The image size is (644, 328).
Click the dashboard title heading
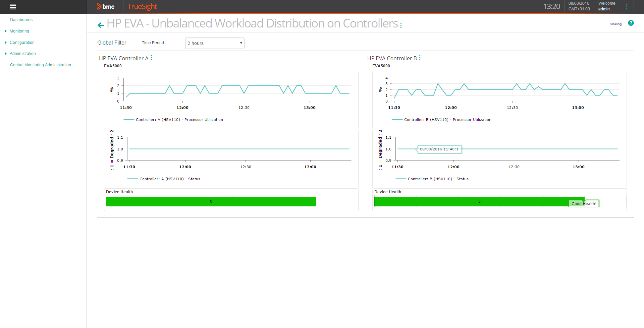point(252,23)
